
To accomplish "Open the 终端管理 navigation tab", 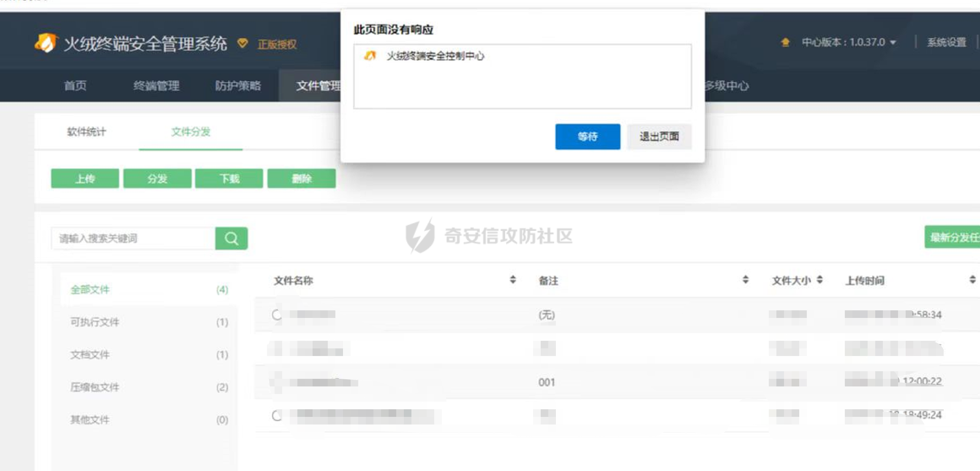I will [x=156, y=86].
